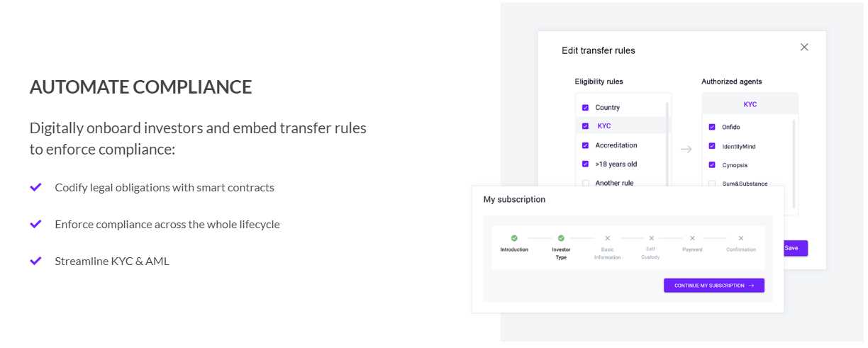Select the Self Custody step X icon
Screen dimensions: 868x348
point(651,238)
